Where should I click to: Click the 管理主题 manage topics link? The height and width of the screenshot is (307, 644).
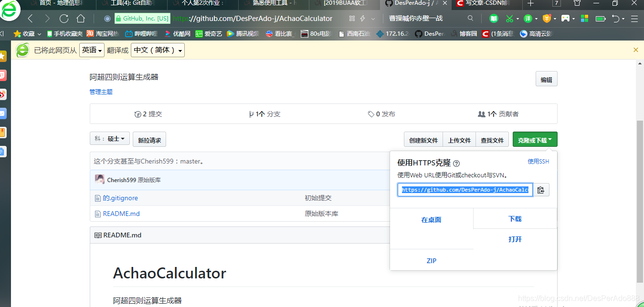tap(101, 92)
